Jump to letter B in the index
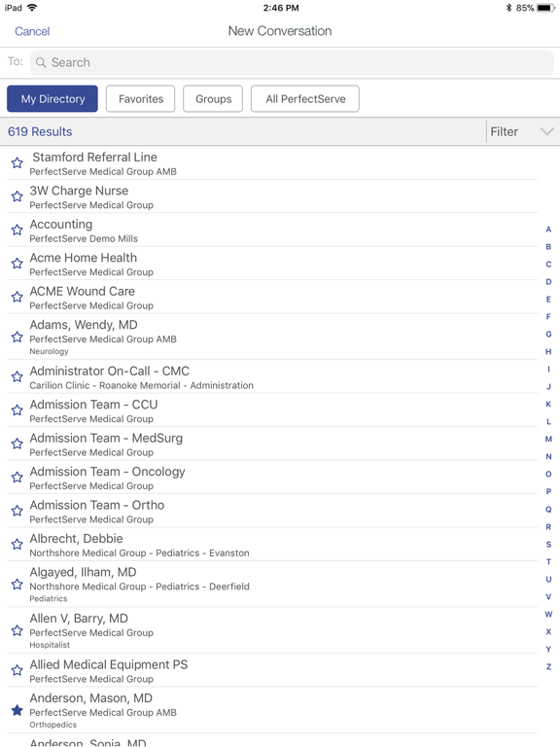The image size is (560, 747). pos(548,247)
